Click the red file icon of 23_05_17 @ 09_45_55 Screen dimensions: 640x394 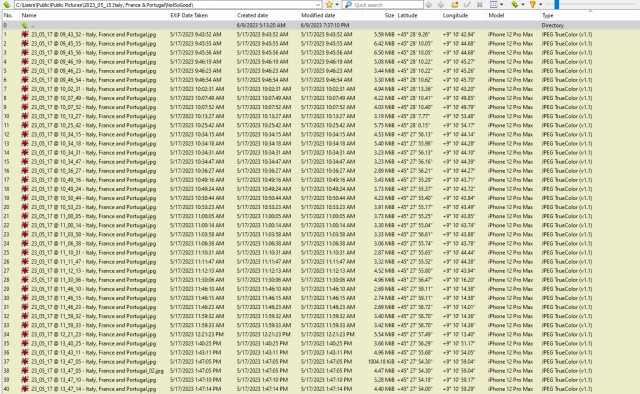pos(25,43)
